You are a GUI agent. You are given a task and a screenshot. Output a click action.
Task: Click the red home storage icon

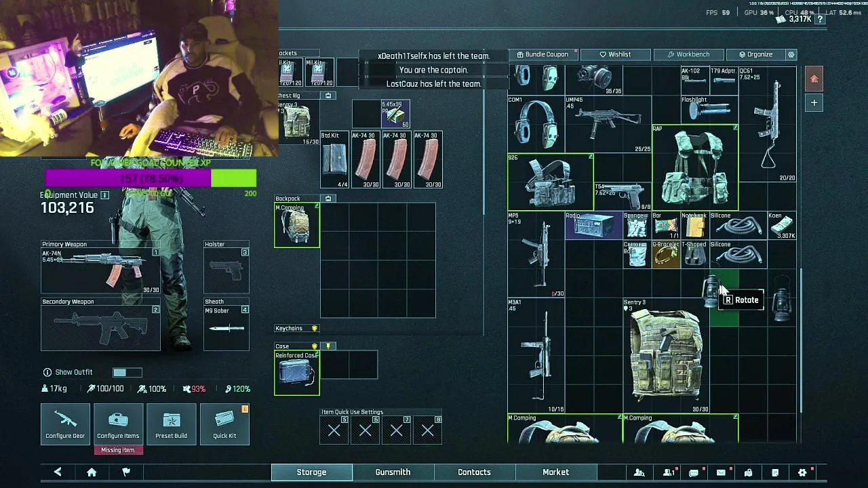[814, 79]
